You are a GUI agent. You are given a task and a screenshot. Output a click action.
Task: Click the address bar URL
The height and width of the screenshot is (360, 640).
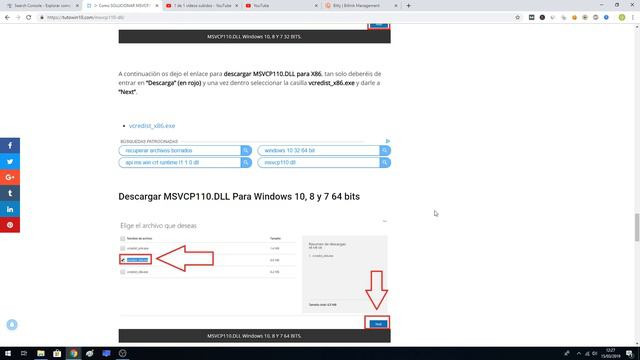click(x=85, y=18)
